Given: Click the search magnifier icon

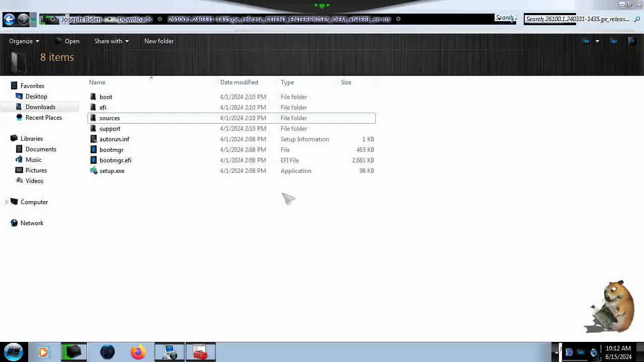Looking at the screenshot, I should [637, 19].
